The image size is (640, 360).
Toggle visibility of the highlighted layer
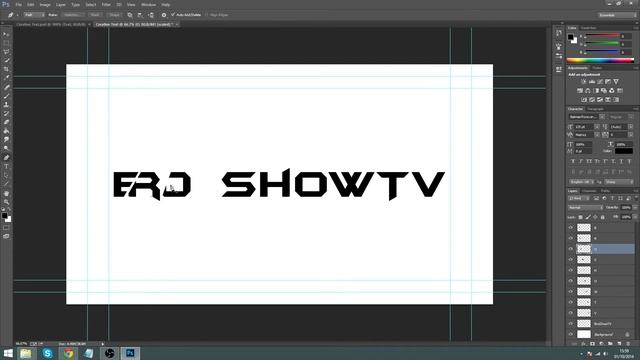[571, 249]
